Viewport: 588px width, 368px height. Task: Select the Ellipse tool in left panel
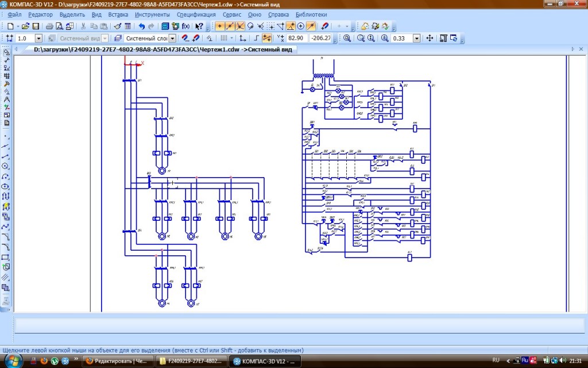point(6,187)
